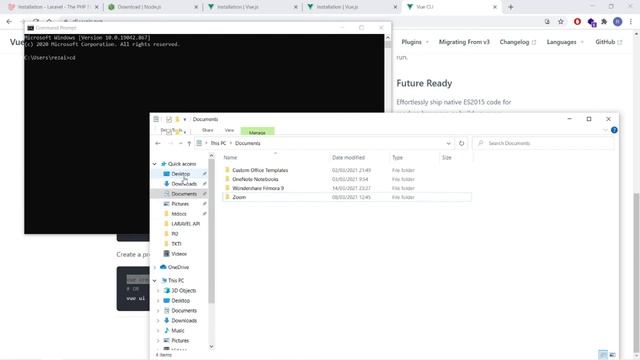Open Languages dropdown on Vue CLI site

565,42
